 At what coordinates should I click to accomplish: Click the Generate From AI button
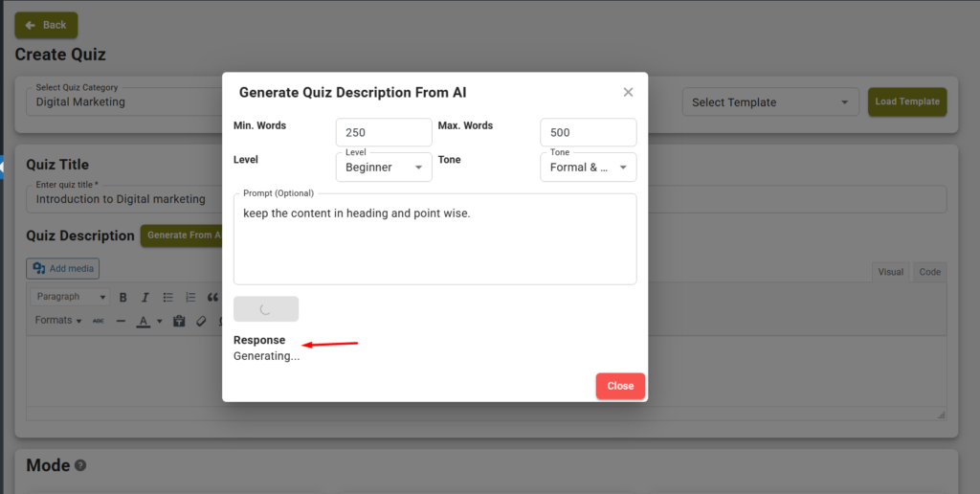183,236
